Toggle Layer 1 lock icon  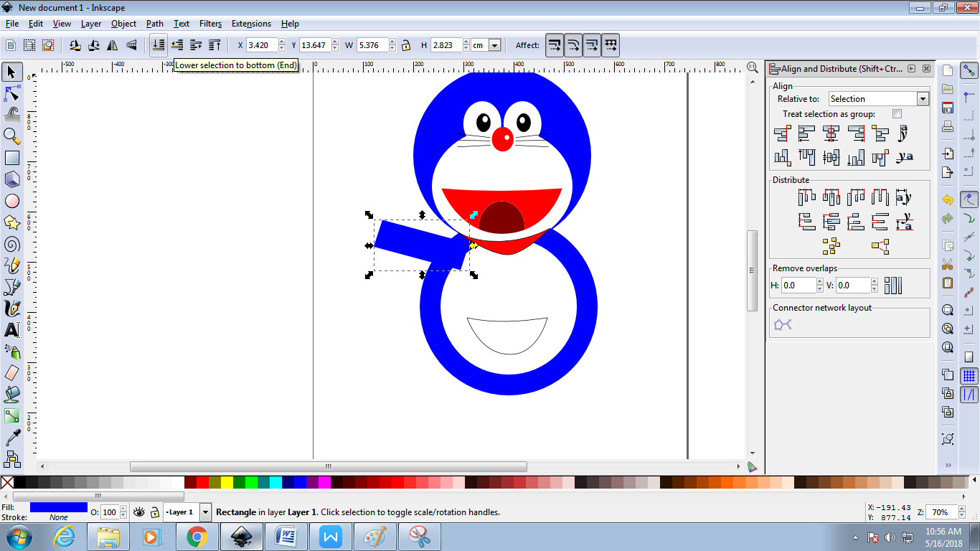154,512
